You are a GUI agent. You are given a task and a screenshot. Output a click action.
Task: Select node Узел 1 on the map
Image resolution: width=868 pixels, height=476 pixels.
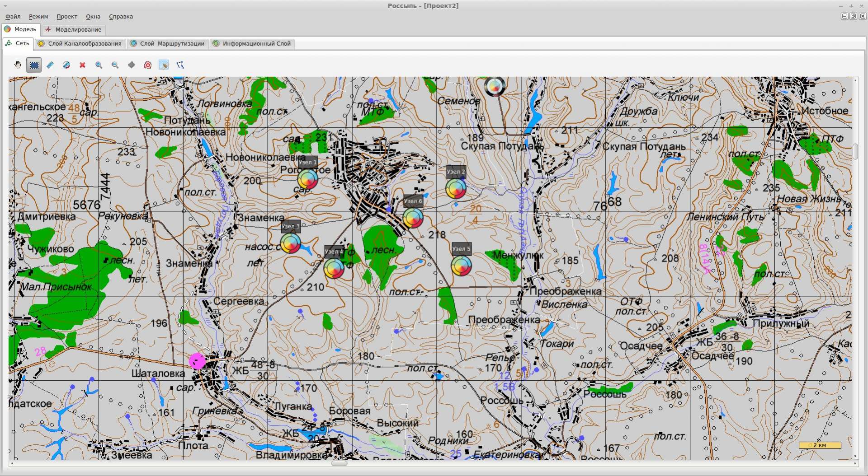(307, 179)
